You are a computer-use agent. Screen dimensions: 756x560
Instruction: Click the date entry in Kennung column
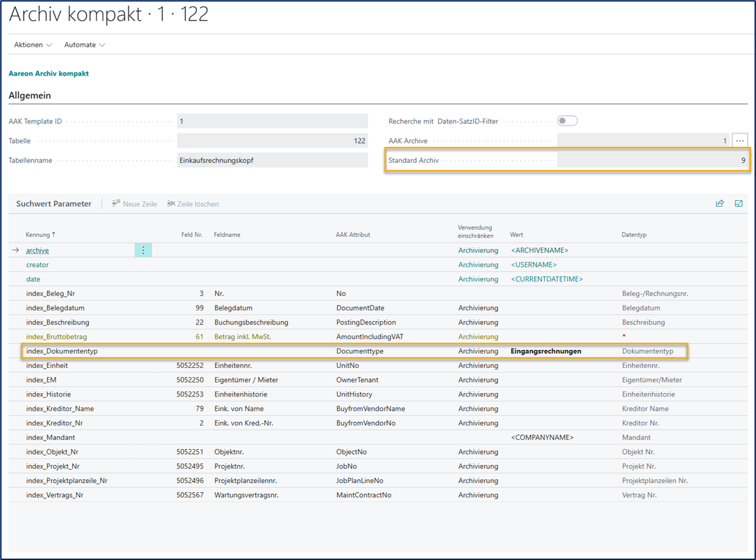tap(33, 279)
